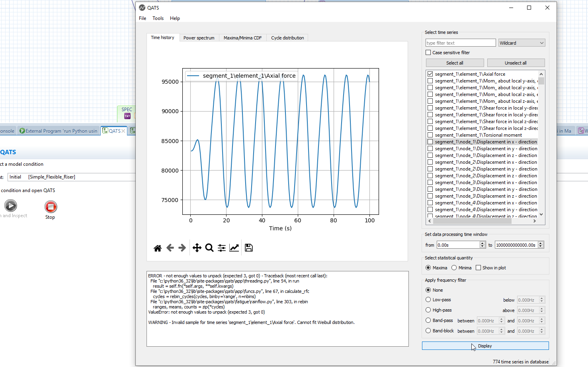Enable the Case sensitive filter checkbox
Screen dimensions: 588x367
[428, 53]
